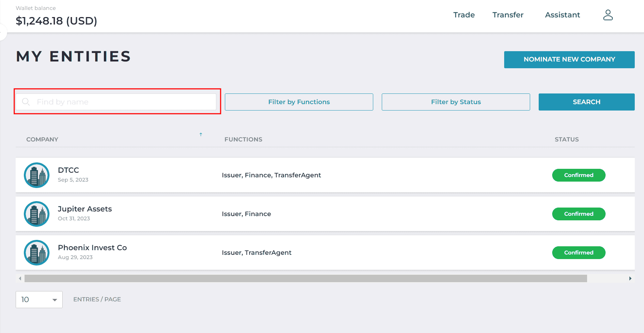Click Phoenix Invest Co Confirmed badge
This screenshot has width=644, height=333.
pos(579,253)
